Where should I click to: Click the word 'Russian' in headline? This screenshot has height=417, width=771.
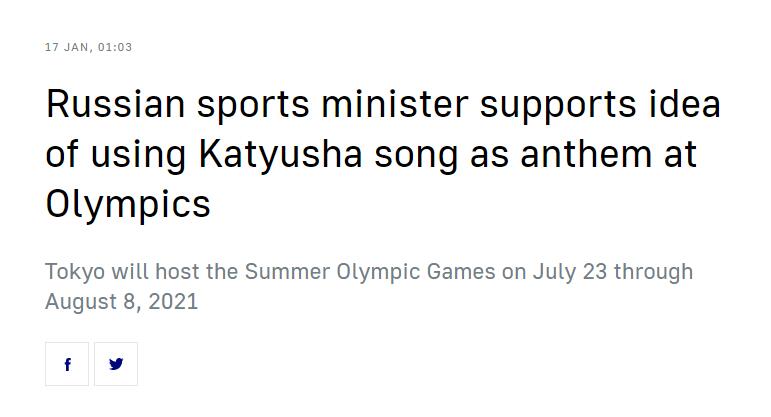pos(116,104)
